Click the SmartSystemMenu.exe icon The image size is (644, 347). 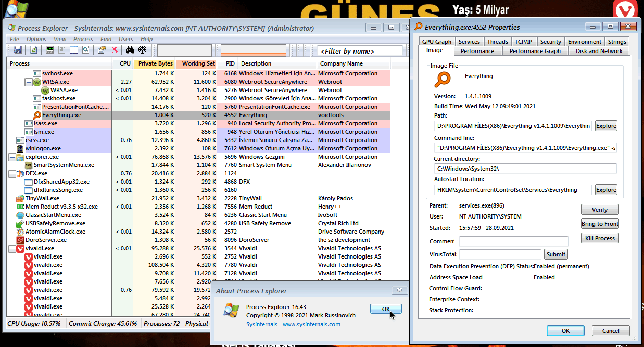pos(29,165)
